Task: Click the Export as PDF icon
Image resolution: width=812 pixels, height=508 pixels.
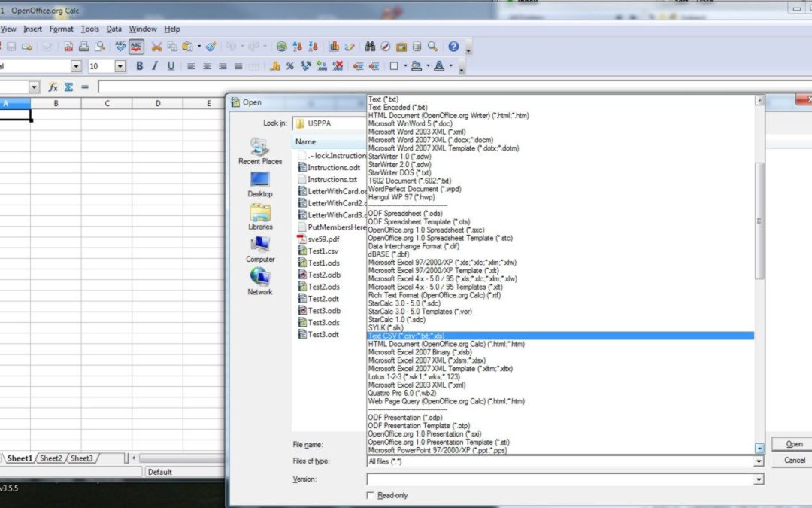Action: coord(68,47)
